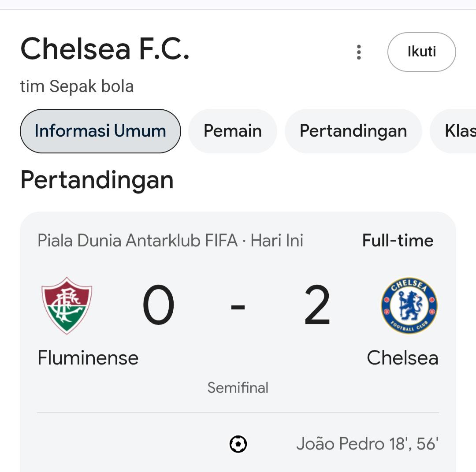Open the partially visible Klasemen tab
Viewport: 476px width, 472px height.
coord(454,131)
